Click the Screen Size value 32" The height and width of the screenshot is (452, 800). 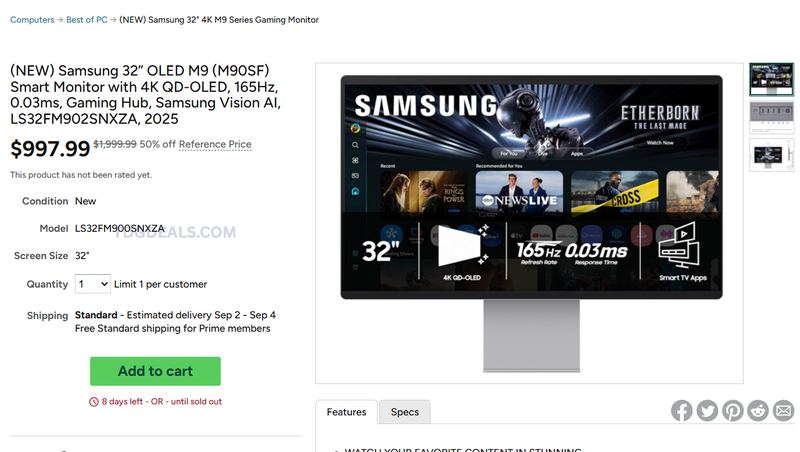[x=82, y=256]
